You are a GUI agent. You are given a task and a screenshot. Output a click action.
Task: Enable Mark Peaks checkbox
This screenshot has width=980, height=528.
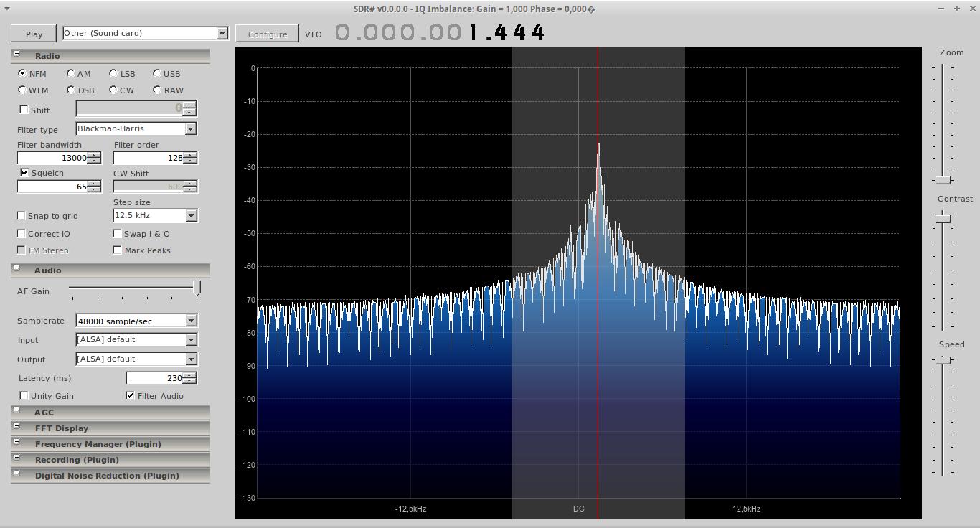117,250
